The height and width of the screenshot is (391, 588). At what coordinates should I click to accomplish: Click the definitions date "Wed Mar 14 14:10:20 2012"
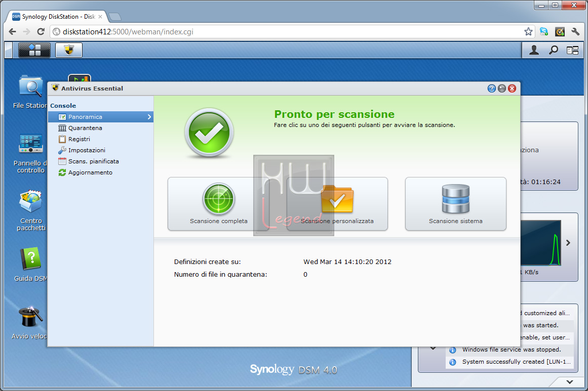click(347, 262)
